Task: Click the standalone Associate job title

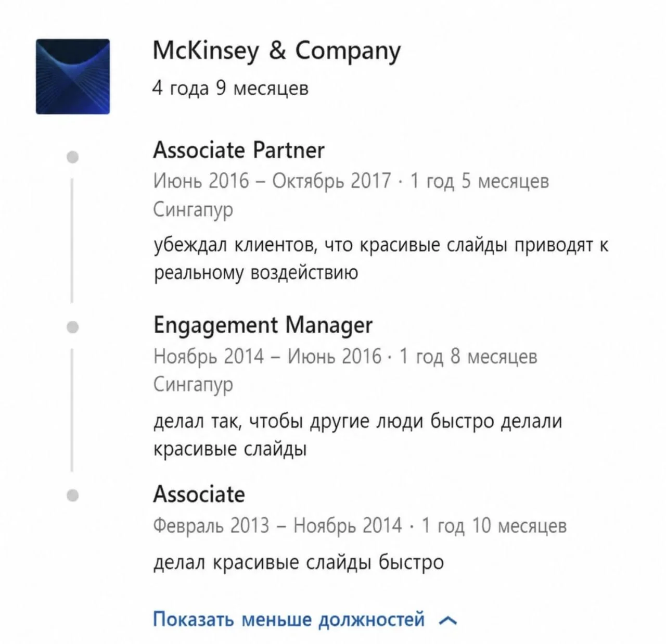Action: (199, 494)
